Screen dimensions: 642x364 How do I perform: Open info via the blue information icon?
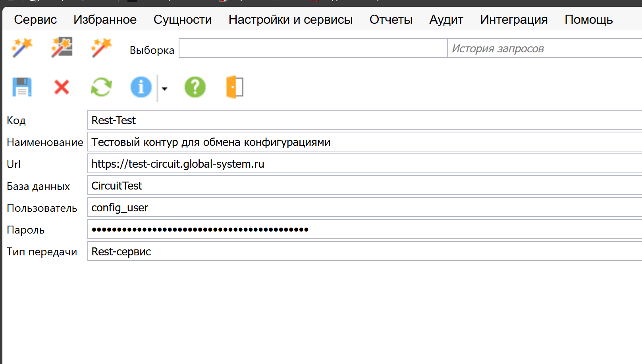pos(141,87)
